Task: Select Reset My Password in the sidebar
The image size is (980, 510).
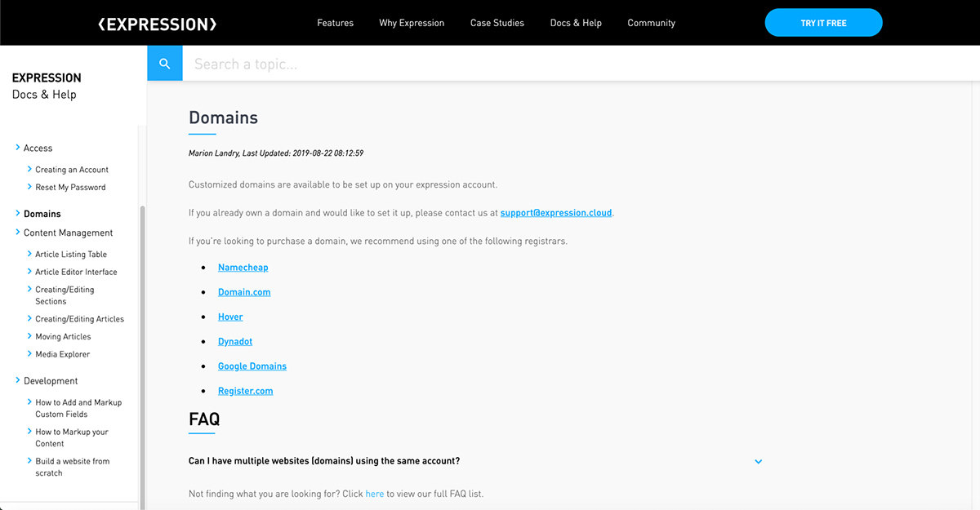Action: [70, 187]
